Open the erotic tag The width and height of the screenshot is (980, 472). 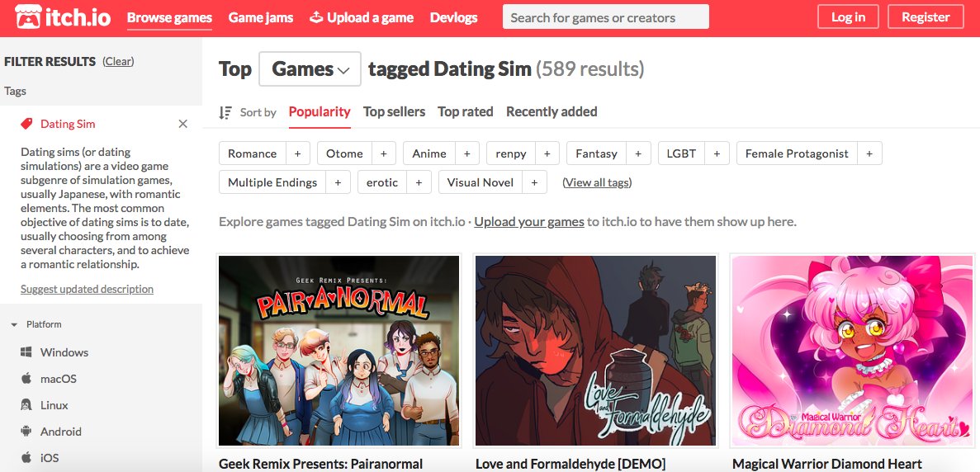[382, 182]
